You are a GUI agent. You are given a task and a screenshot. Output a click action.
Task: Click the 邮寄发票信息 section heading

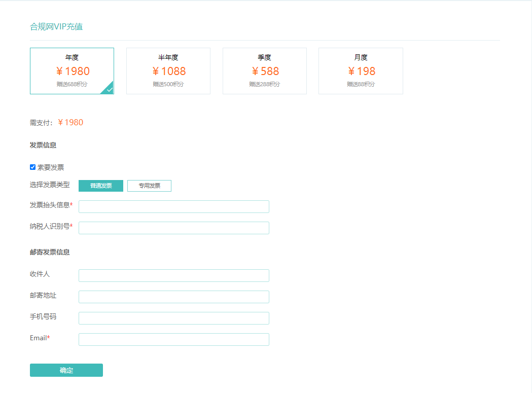[50, 252]
